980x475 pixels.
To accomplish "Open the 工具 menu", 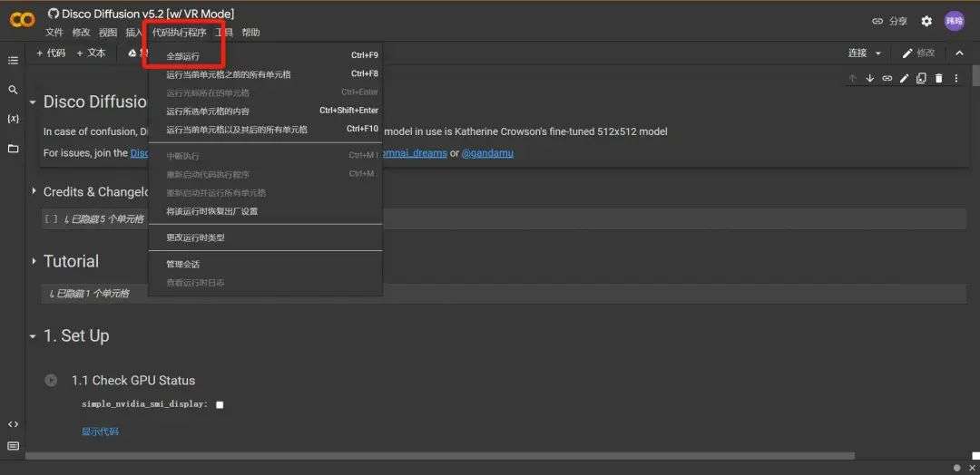I will pos(224,33).
